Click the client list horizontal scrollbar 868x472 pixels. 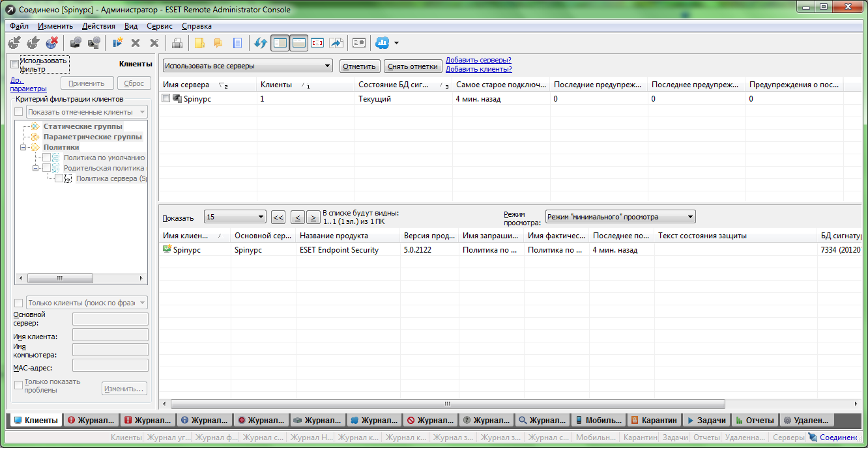[x=446, y=404]
